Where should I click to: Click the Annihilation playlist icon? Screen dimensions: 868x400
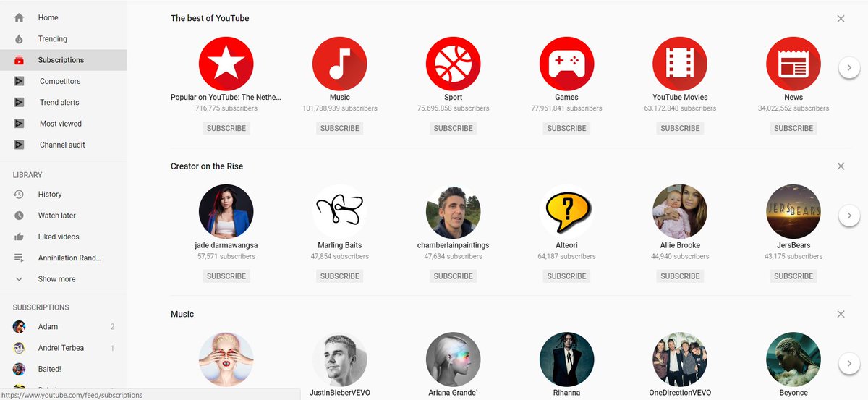click(x=20, y=258)
